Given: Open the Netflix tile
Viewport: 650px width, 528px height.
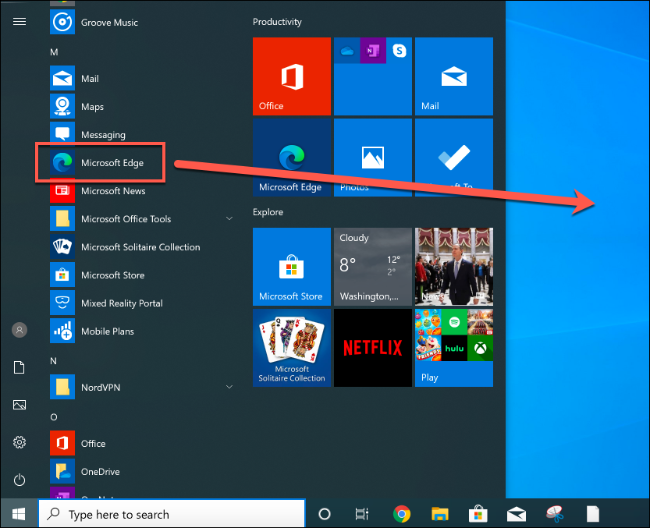Looking at the screenshot, I should (x=373, y=348).
